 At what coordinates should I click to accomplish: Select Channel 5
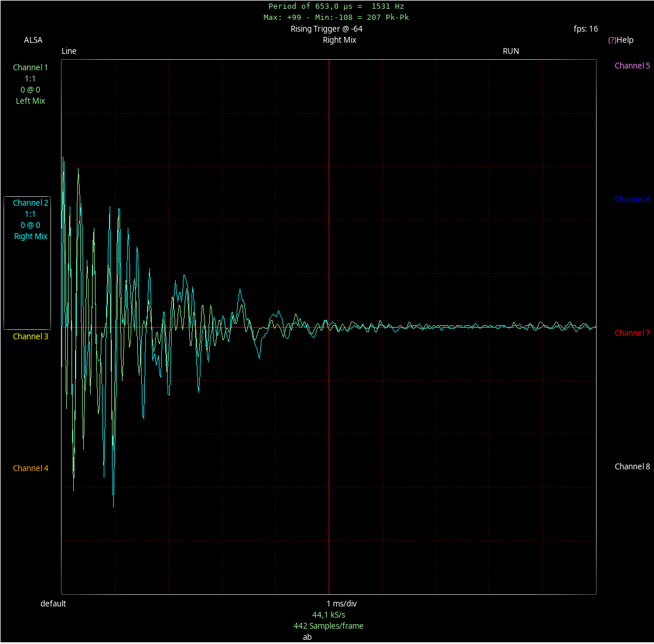click(x=632, y=66)
